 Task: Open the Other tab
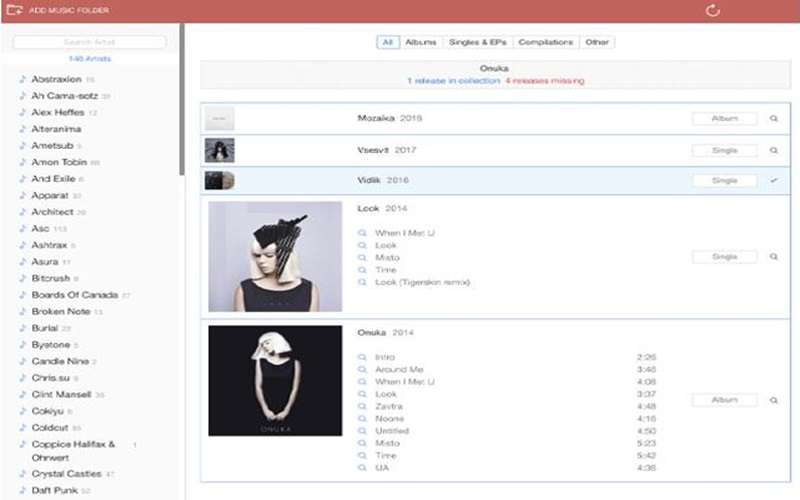point(597,42)
